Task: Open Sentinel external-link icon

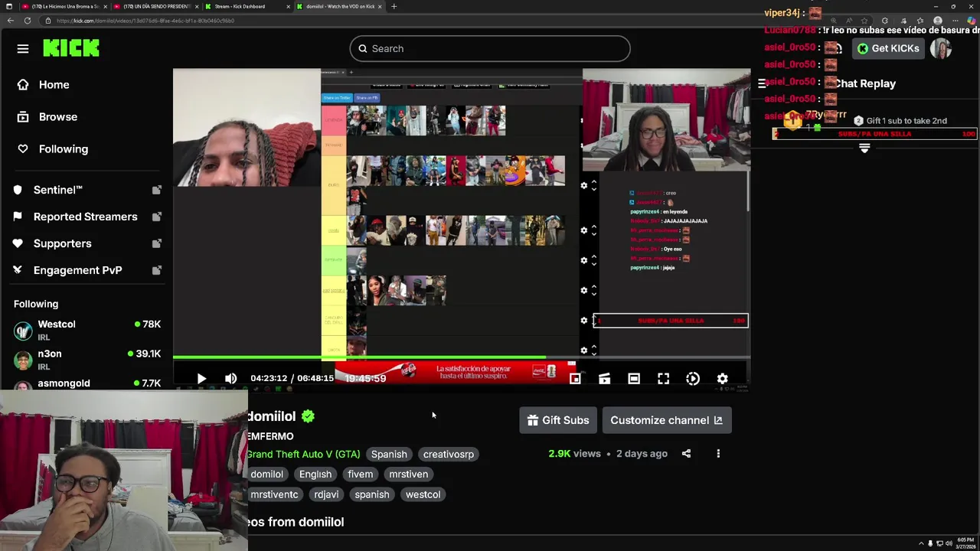Action: pyautogui.click(x=156, y=190)
